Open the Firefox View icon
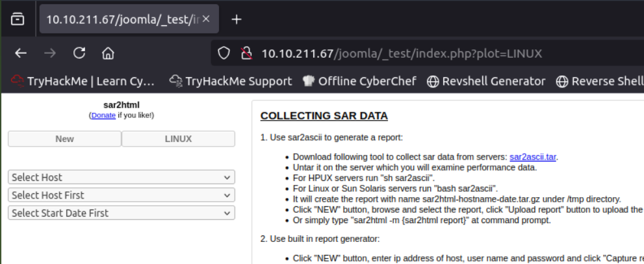 [x=18, y=19]
